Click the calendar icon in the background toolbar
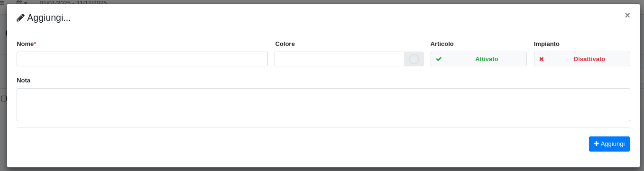 [19, 2]
